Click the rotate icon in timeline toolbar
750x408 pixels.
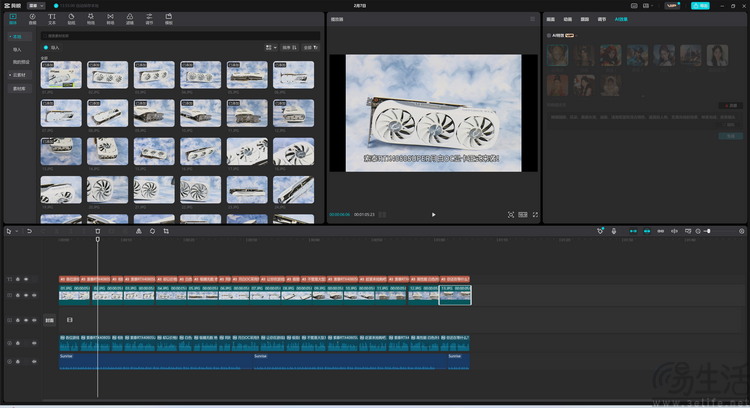click(152, 231)
